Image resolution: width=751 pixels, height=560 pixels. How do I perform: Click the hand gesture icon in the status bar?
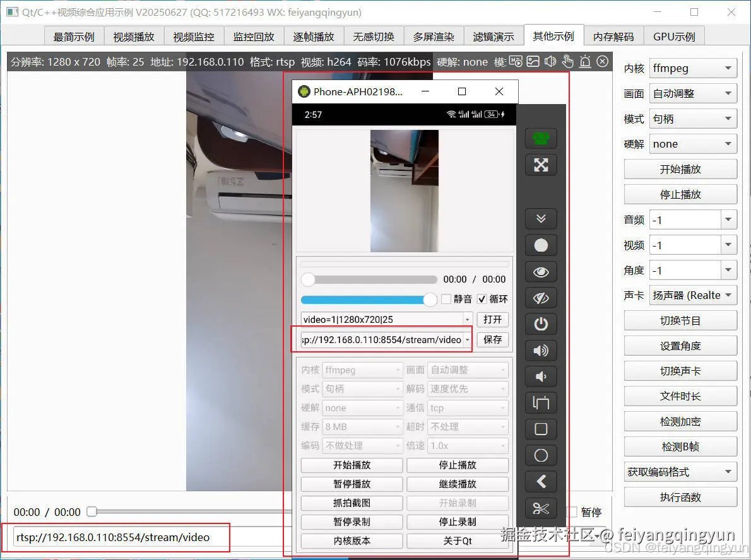pyautogui.click(x=567, y=61)
